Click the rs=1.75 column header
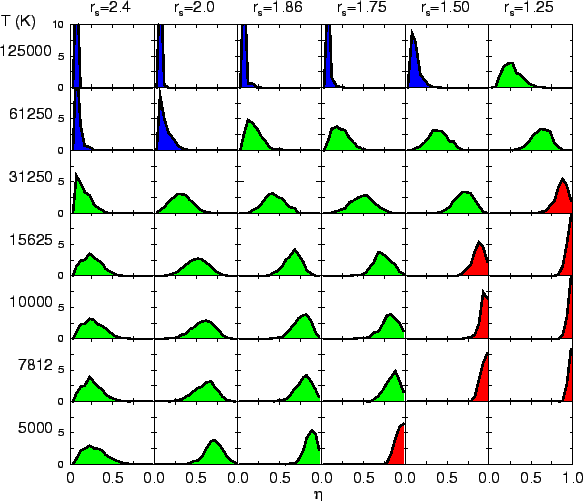This screenshot has height=501, width=583. tap(362, 8)
